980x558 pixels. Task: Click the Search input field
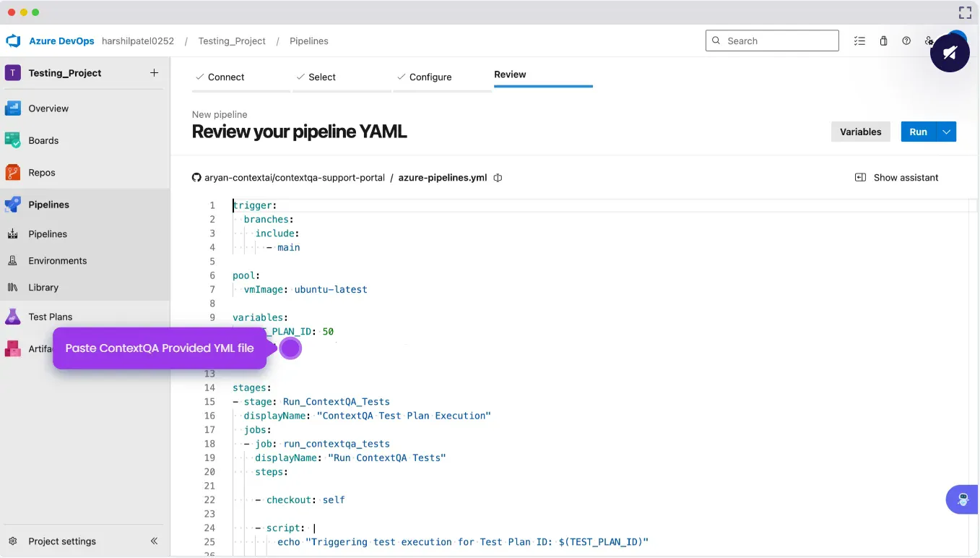coord(779,41)
